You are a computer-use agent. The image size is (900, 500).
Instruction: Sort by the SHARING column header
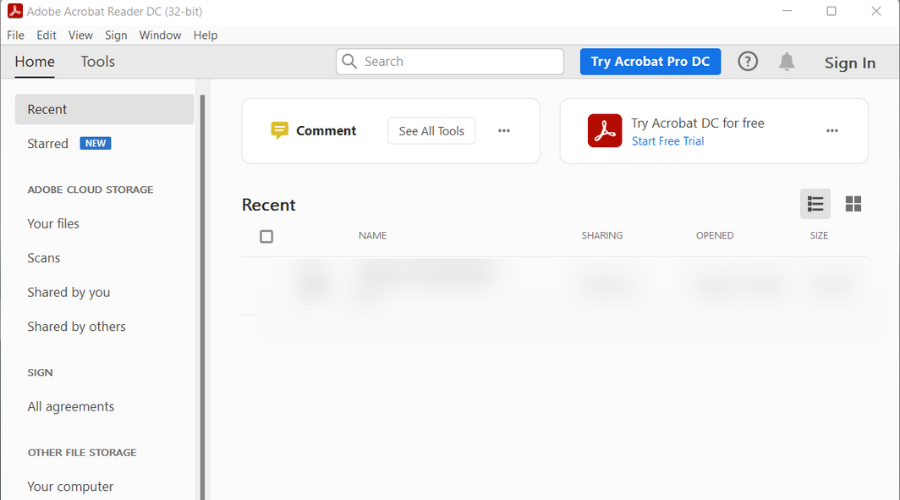pos(602,235)
